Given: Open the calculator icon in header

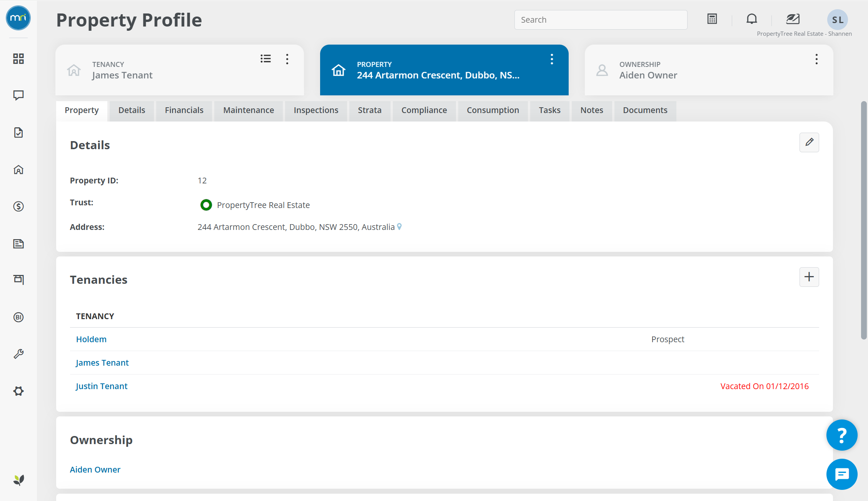Looking at the screenshot, I should coord(712,19).
